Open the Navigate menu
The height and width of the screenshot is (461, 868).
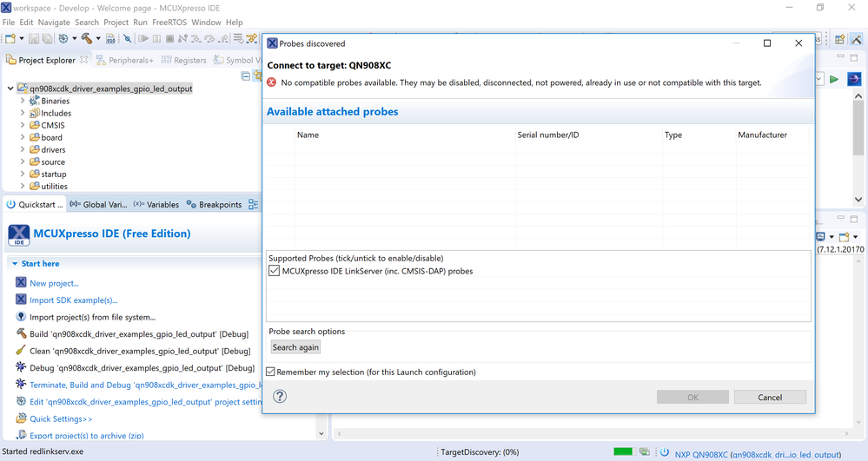tap(54, 22)
